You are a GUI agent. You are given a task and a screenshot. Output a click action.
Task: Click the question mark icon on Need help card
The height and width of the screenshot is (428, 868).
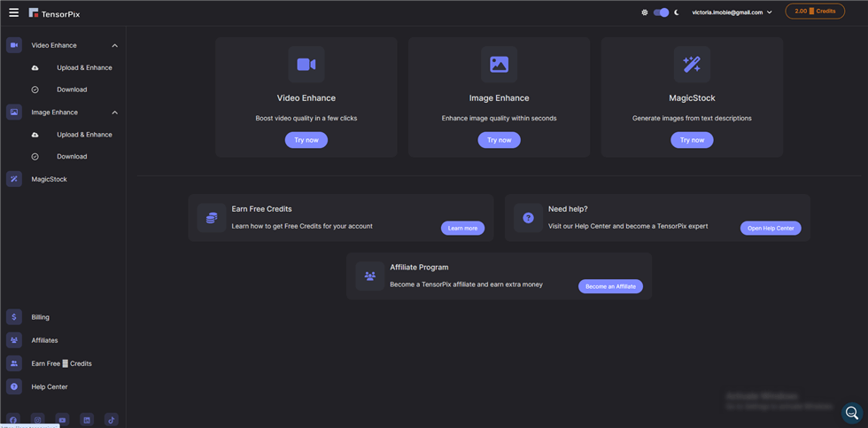(x=528, y=218)
